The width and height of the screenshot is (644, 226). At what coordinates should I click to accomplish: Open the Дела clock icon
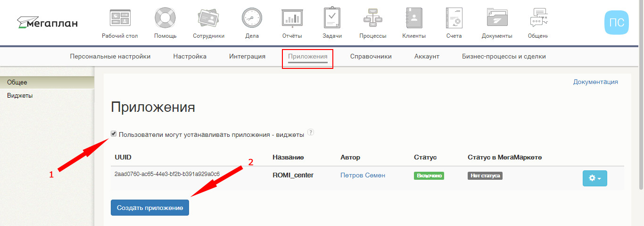252,18
